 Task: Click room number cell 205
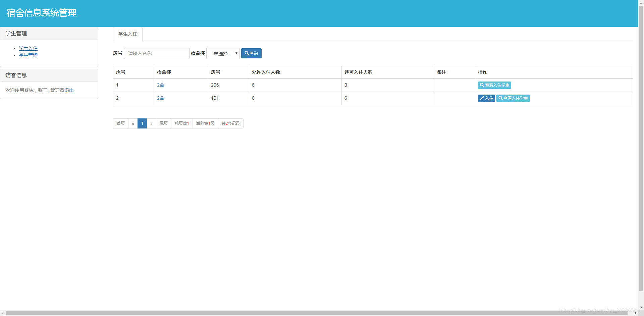[228, 85]
